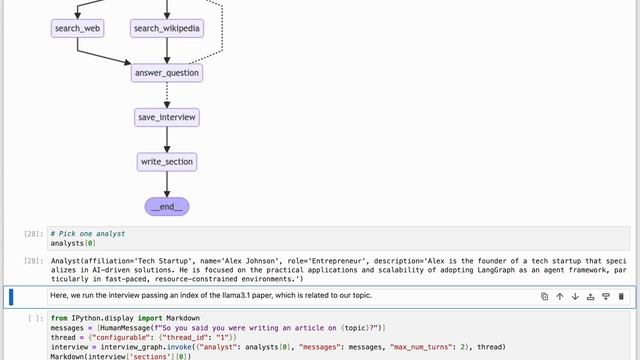This screenshot has width=640, height=360.
Task: Click the messages HumanMessage code line
Action: click(x=218, y=328)
